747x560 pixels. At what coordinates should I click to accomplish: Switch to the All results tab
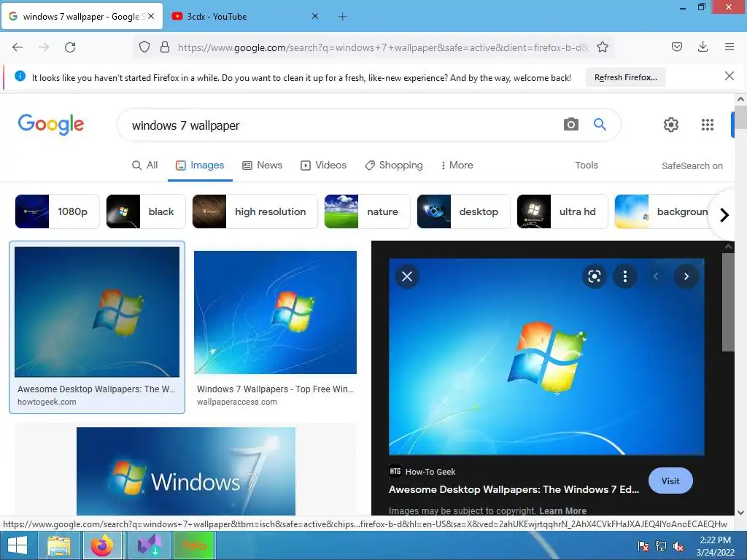click(145, 166)
